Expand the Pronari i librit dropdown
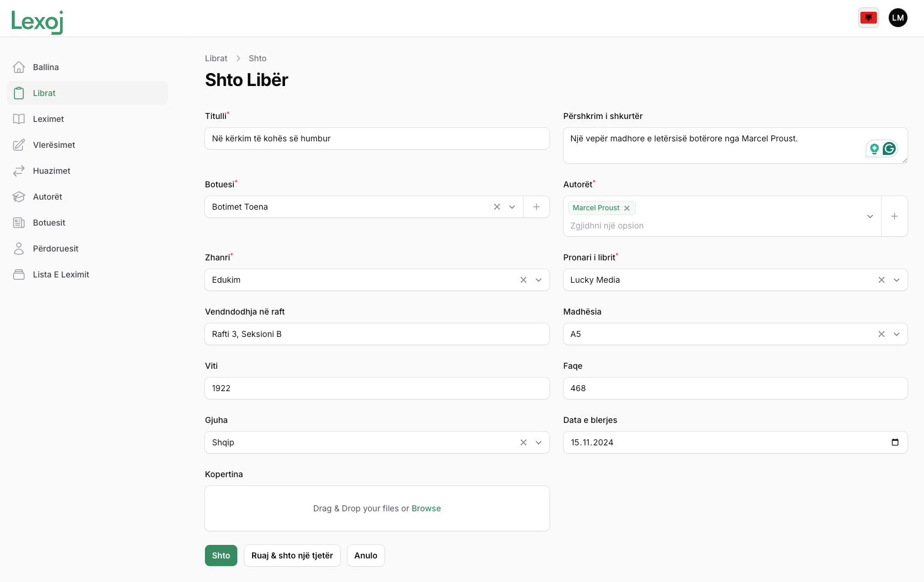This screenshot has width=924, height=582. 896,280
